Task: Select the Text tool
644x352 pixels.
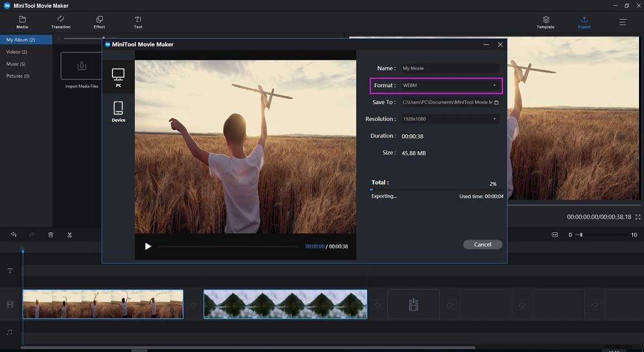Action: pyautogui.click(x=138, y=22)
